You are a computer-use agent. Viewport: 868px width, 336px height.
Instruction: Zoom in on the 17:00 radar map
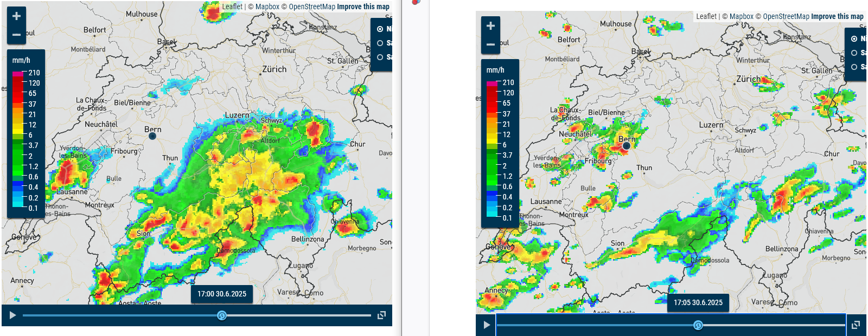click(x=16, y=16)
